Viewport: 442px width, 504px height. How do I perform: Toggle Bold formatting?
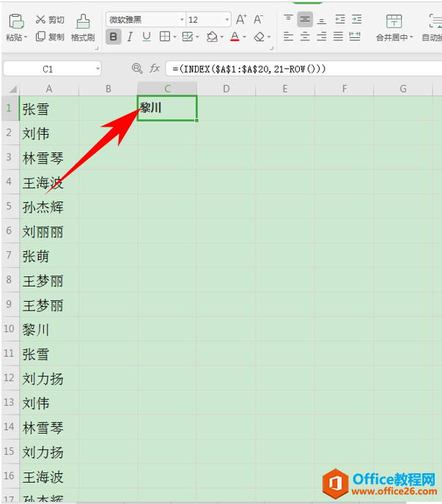pos(113,37)
